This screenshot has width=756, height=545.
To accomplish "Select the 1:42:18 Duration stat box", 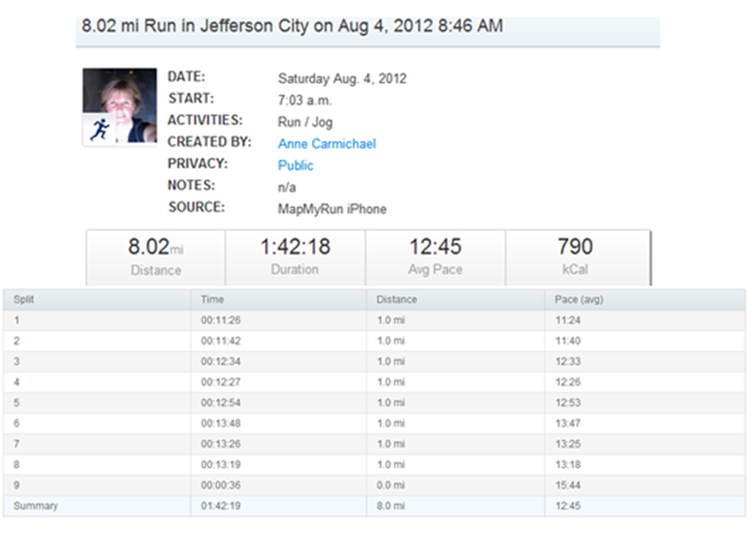I will click(295, 257).
